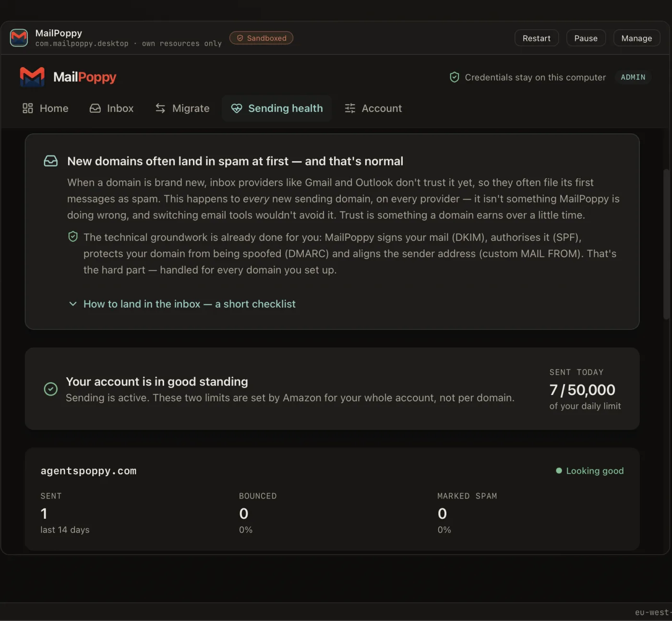
Task: Click the 7 / 50,000 sent today value
Action: (582, 390)
